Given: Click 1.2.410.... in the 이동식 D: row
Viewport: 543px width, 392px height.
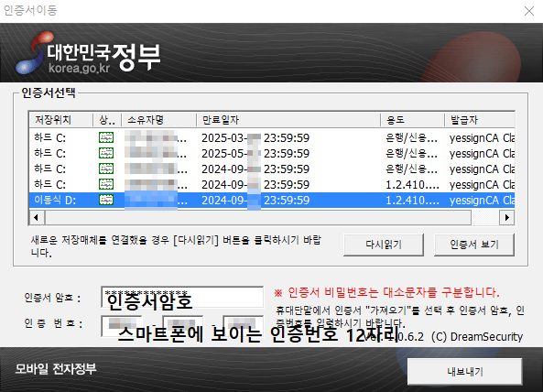Looking at the screenshot, I should click(412, 200).
